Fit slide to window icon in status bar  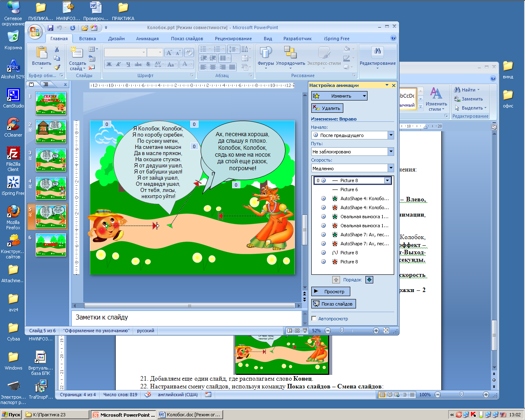(386, 331)
